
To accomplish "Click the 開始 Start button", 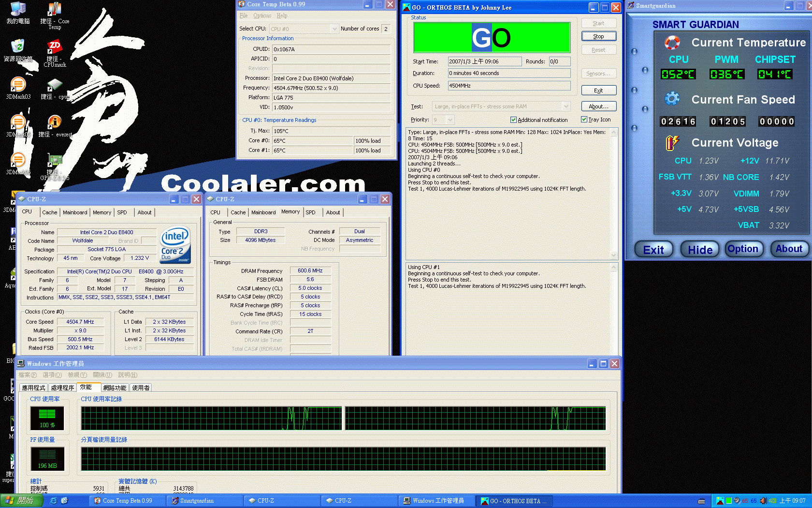I will point(22,501).
